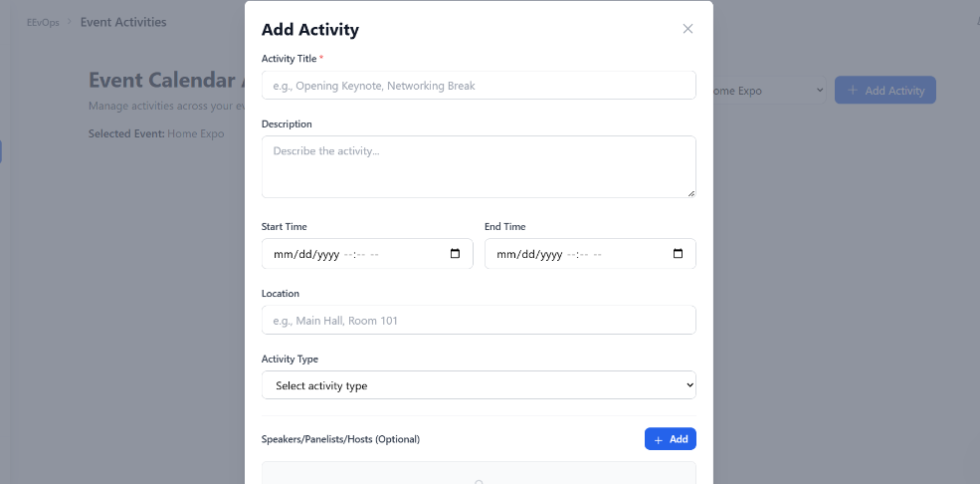Click the plus icon on the speakers Add button

[x=658, y=439]
